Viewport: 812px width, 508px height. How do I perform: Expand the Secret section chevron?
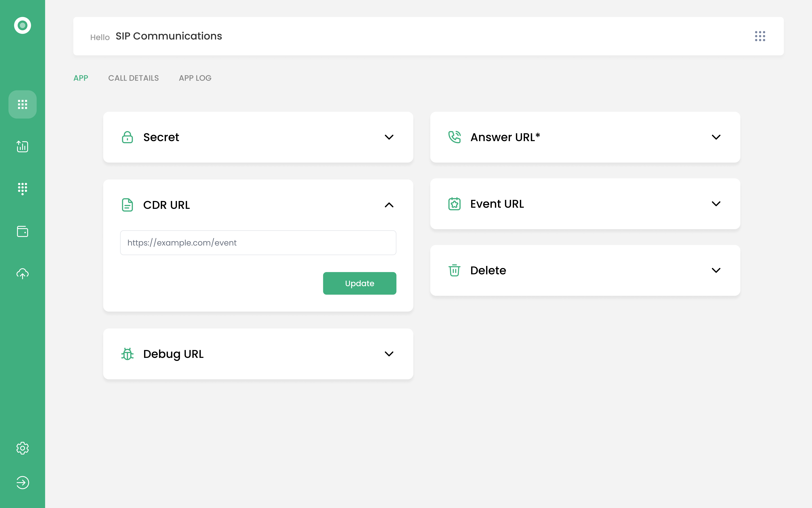pyautogui.click(x=389, y=137)
